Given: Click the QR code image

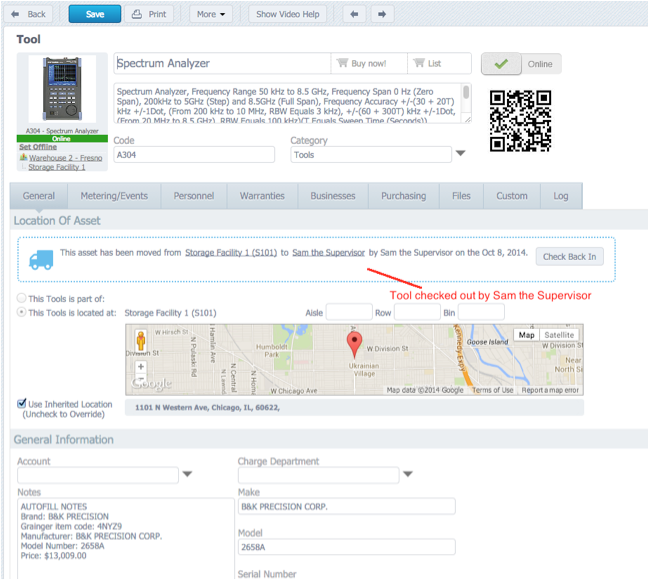Looking at the screenshot, I should pyautogui.click(x=520, y=121).
